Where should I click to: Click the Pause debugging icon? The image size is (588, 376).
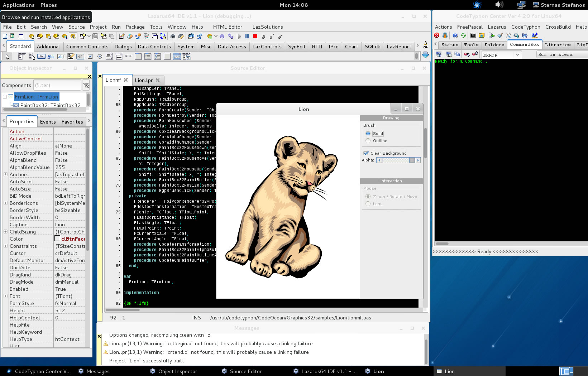247,36
